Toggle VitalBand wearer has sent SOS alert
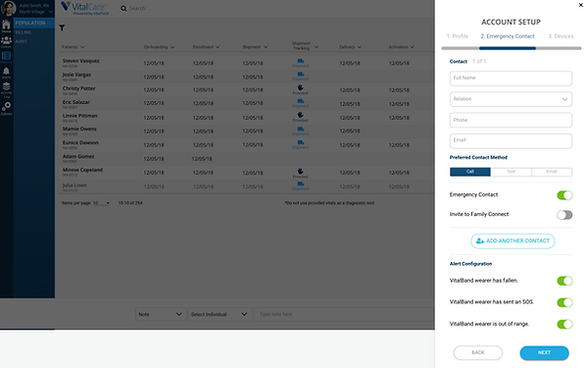Image resolution: width=588 pixels, height=368 pixels. click(x=564, y=302)
